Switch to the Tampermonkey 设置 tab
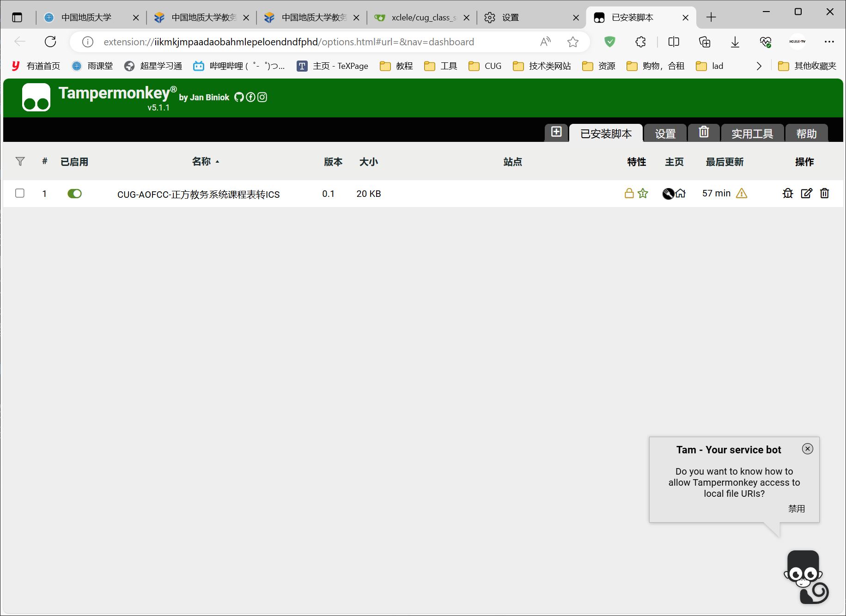The image size is (846, 616). 665,133
